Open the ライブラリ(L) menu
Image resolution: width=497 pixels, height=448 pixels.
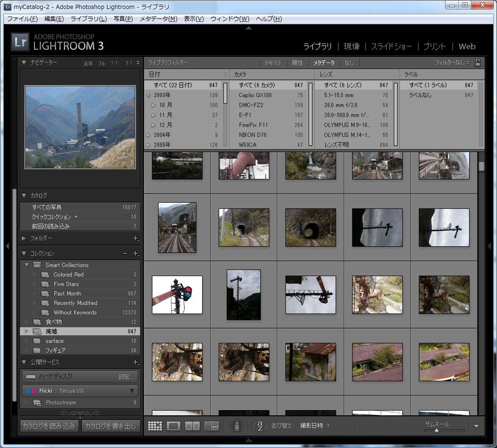89,19
